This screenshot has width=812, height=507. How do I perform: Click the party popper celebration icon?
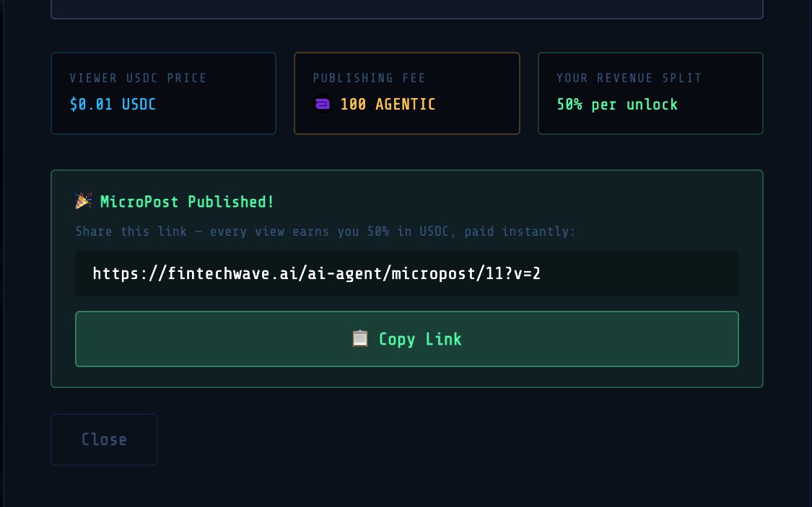[x=84, y=200]
